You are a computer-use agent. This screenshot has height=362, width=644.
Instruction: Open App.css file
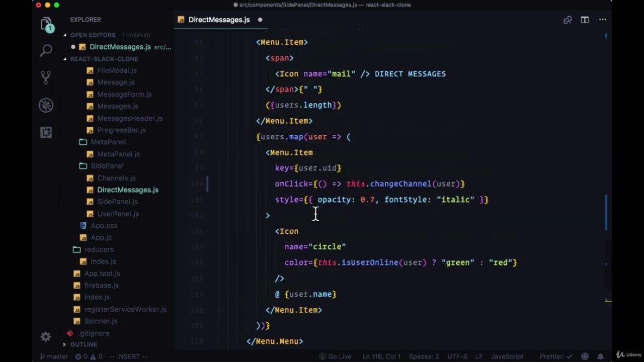pos(104,226)
